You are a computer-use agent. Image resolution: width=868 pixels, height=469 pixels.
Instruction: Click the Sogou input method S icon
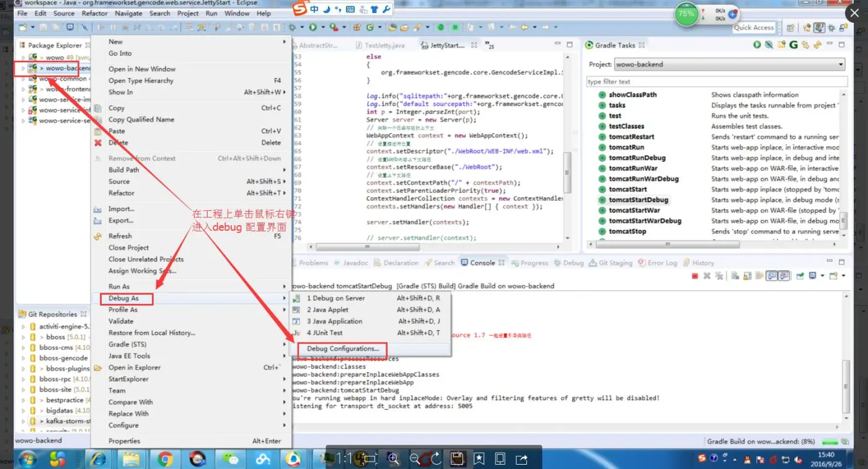point(299,9)
